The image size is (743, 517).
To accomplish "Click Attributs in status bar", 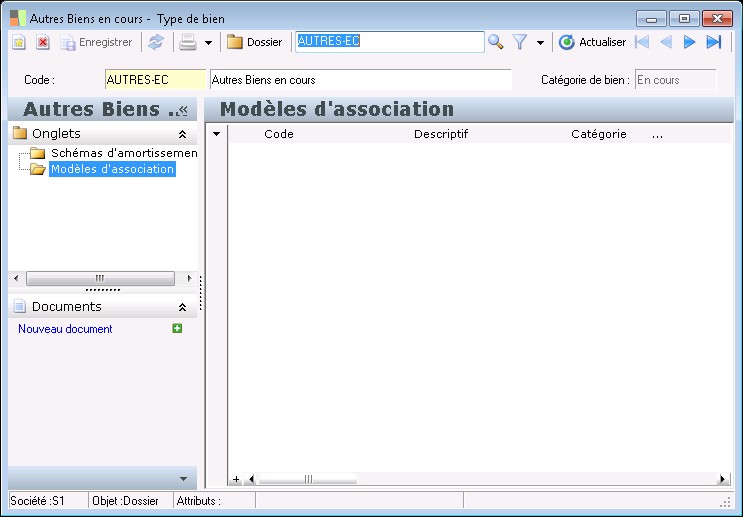I will click(199, 501).
